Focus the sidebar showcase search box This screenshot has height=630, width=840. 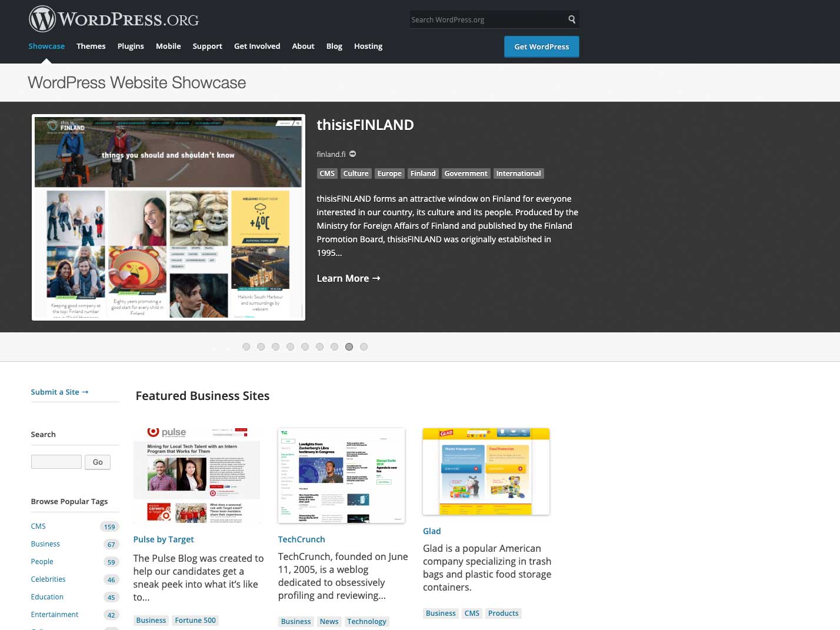[56, 462]
